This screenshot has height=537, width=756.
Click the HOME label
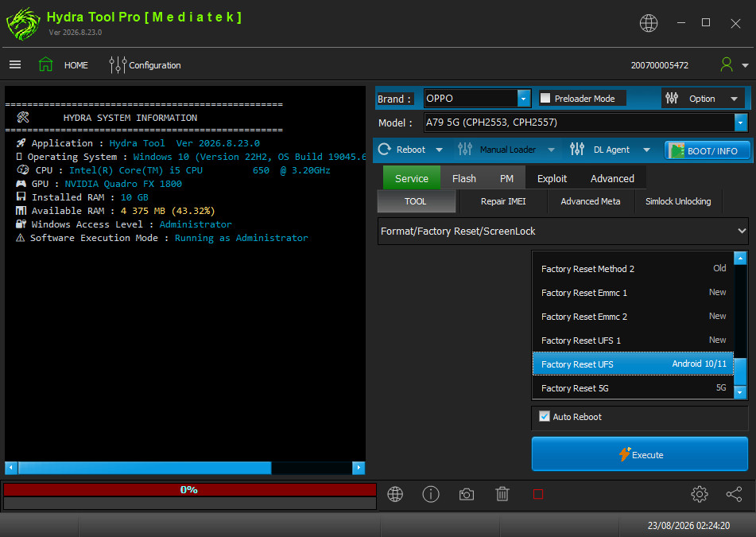(x=76, y=65)
